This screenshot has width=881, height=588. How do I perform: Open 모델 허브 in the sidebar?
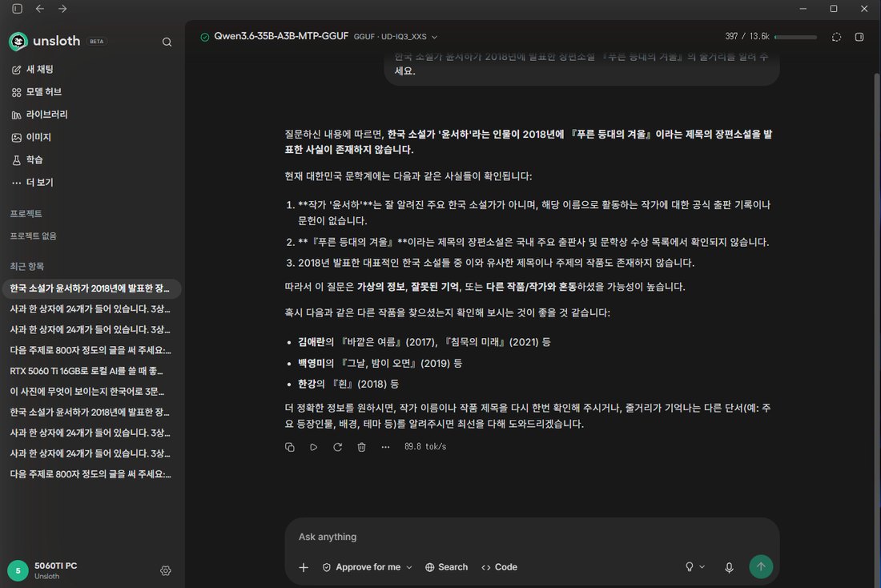[x=37, y=91]
